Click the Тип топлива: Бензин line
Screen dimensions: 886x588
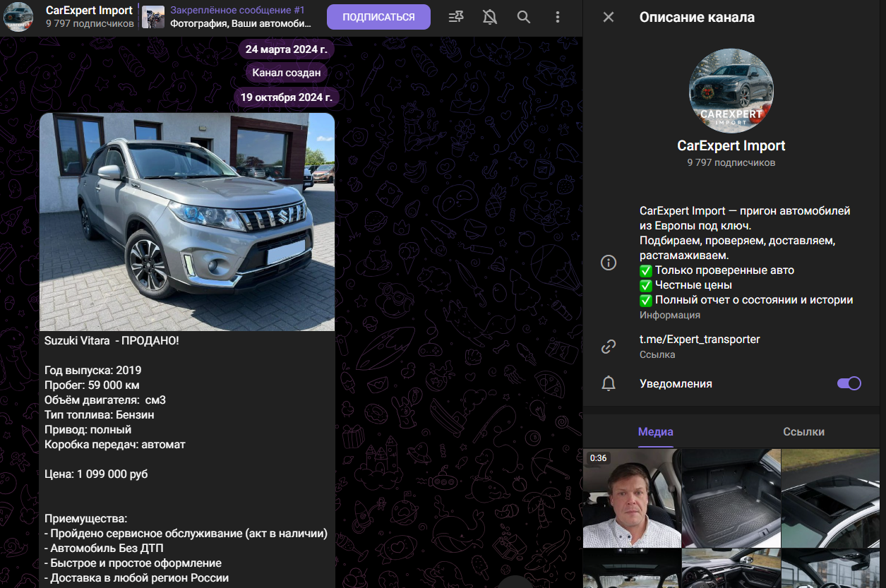[x=100, y=414]
